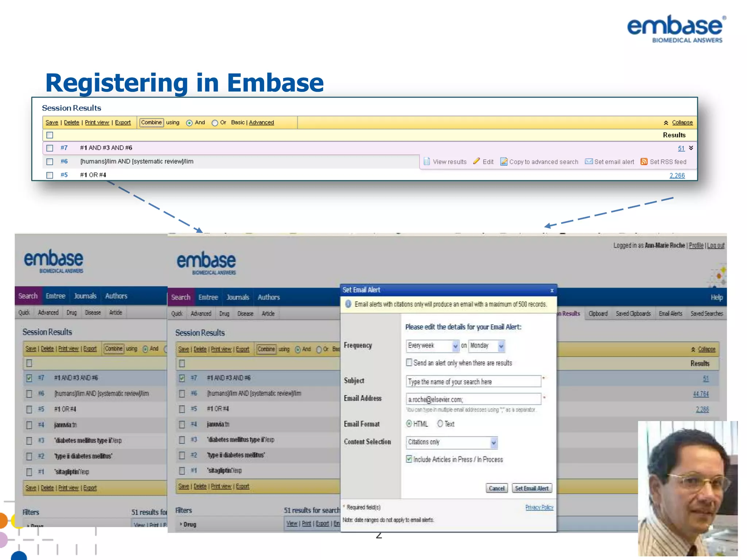This screenshot has width=747, height=560.
Task: Select the Text email format option
Action: pyautogui.click(x=440, y=424)
